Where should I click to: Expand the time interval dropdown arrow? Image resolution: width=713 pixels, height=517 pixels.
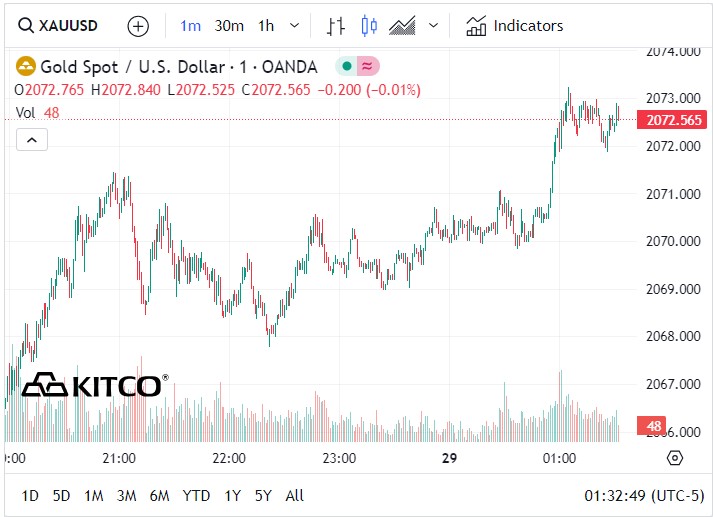point(293,26)
